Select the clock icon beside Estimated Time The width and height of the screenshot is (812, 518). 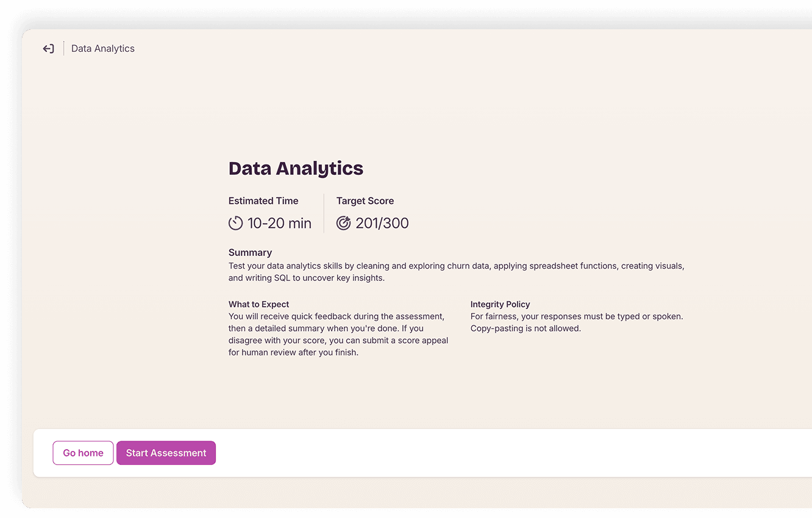[x=236, y=223]
